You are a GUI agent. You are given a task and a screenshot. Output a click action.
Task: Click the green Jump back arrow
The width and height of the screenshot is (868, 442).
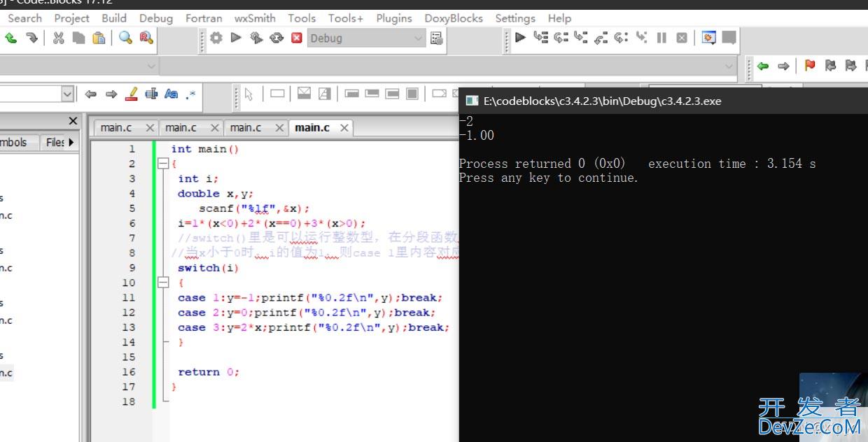[763, 66]
